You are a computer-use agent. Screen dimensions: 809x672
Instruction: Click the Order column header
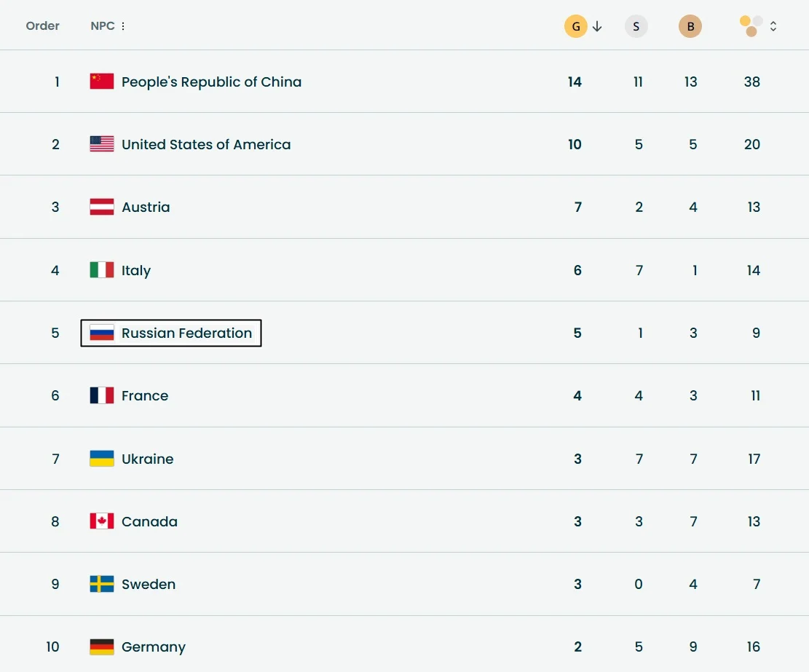(43, 26)
